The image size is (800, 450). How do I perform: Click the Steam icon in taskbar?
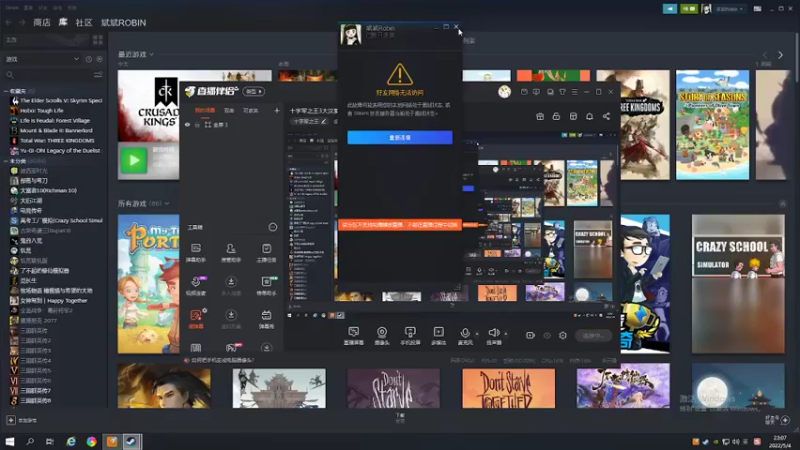click(x=132, y=441)
